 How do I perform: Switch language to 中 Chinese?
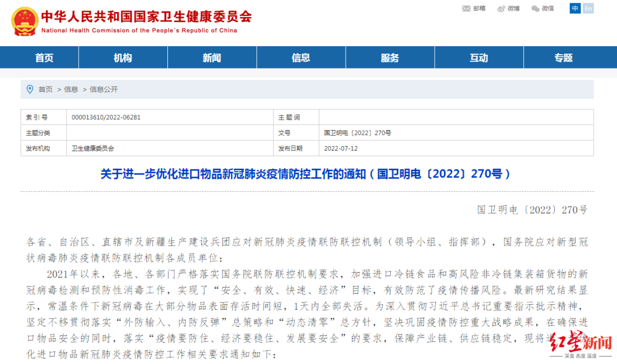575,8
